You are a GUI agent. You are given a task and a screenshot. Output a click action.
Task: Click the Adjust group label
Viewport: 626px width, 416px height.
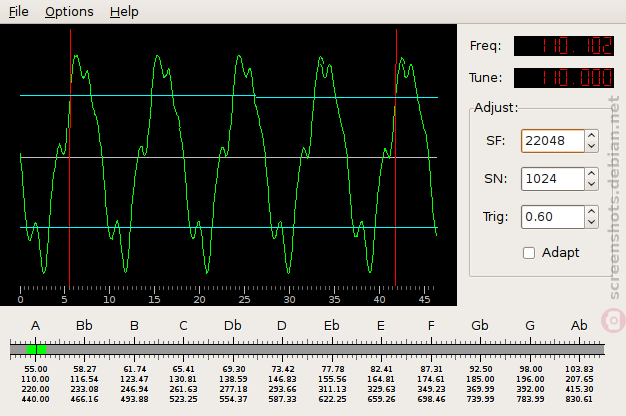(x=496, y=108)
